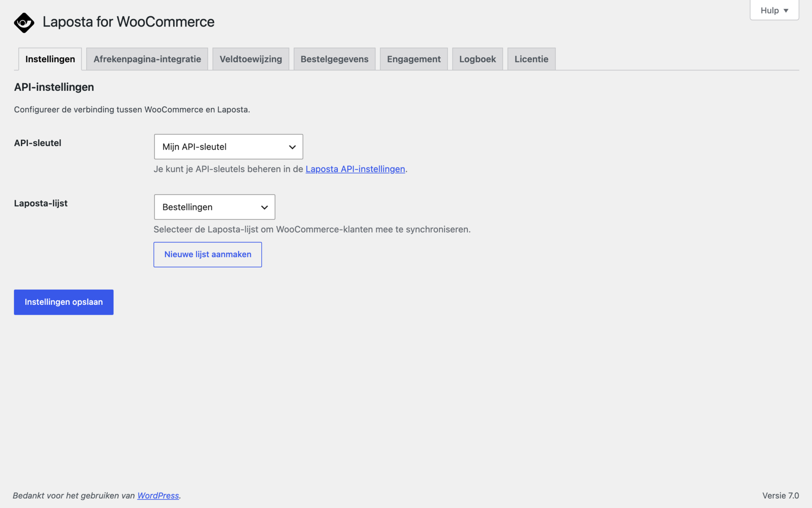Image resolution: width=812 pixels, height=508 pixels.
Task: Open the Licentie tab
Action: coord(531,59)
